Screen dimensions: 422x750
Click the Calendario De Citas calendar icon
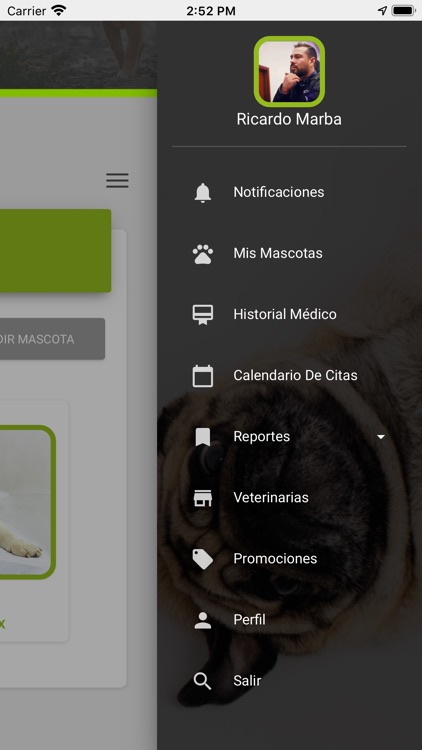203,376
